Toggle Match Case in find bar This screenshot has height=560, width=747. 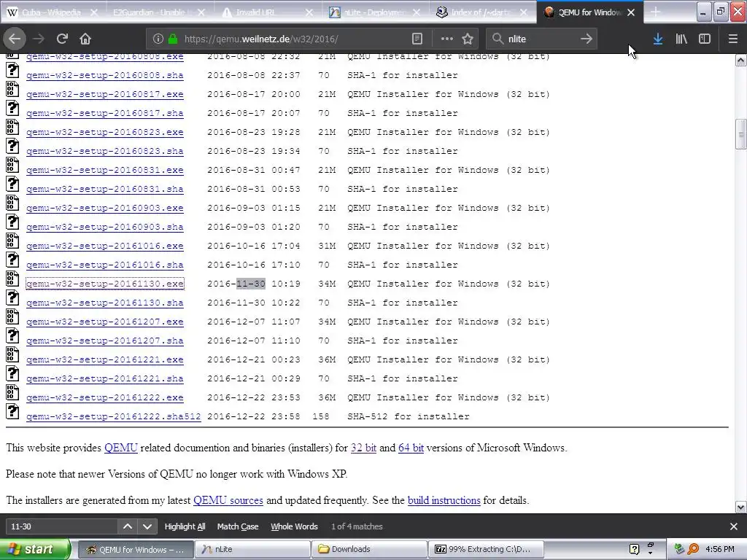point(238,526)
